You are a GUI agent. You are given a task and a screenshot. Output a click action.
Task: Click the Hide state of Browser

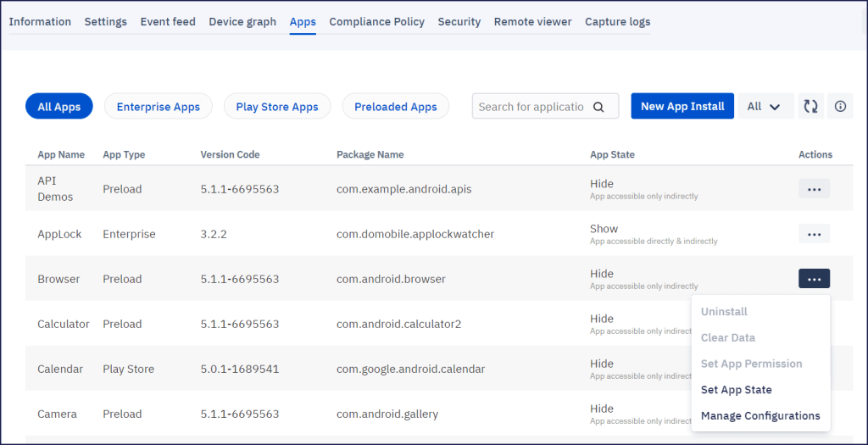coord(602,274)
